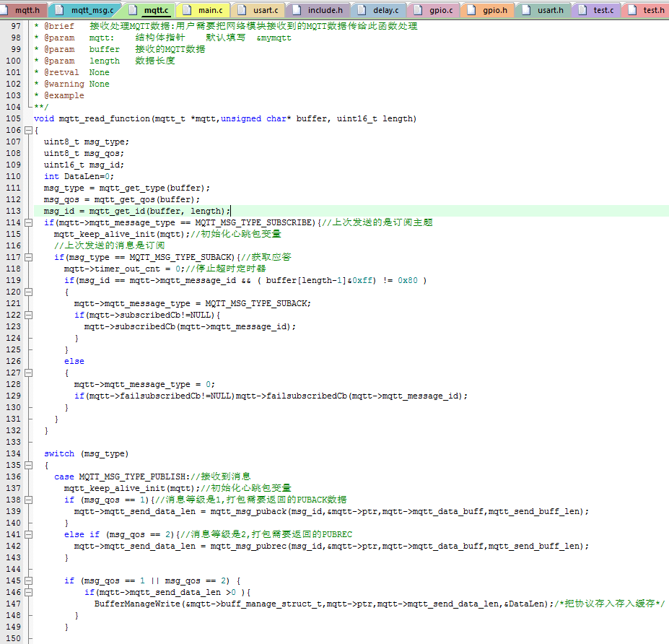Click file icon on mqtt.c tab
The height and width of the screenshot is (644, 669).
pyautogui.click(x=133, y=10)
